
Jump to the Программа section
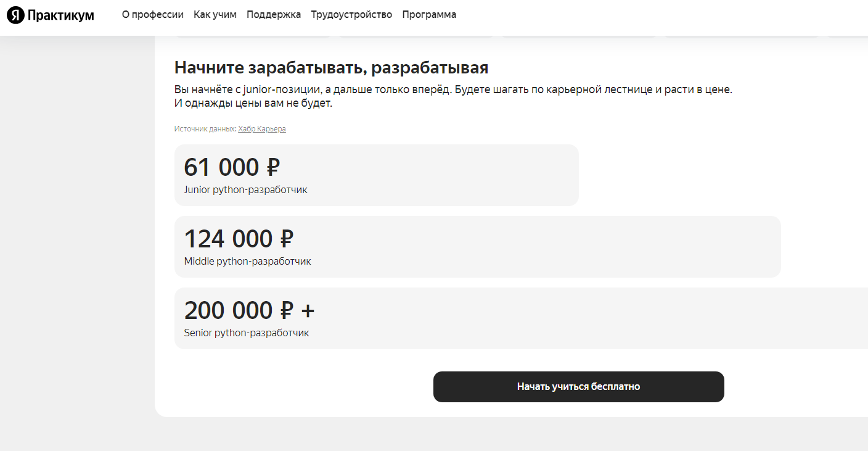(429, 15)
